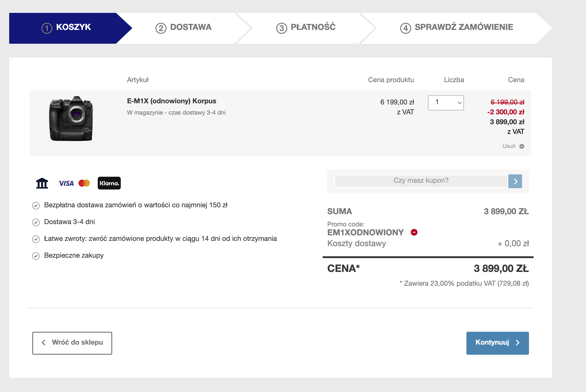Viewport: 586px width, 392px height.
Task: Open the Liczba quantity dropdown
Action: click(x=446, y=103)
